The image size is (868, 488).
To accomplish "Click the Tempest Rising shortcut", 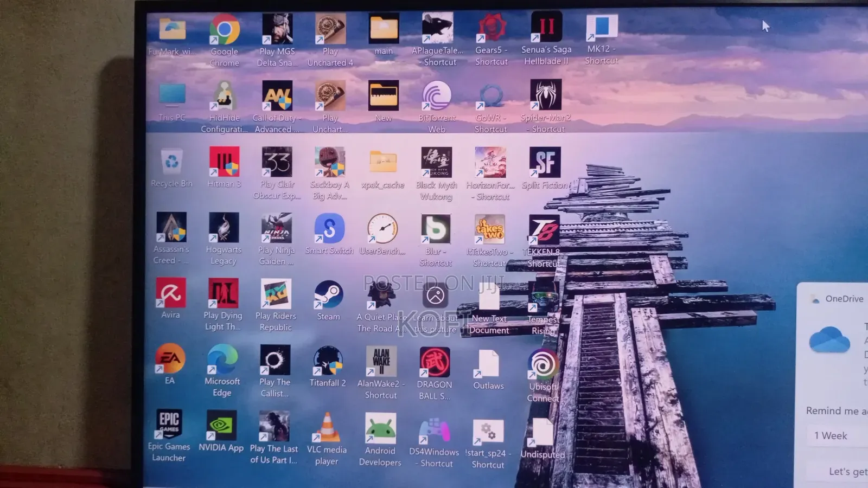I will (543, 297).
